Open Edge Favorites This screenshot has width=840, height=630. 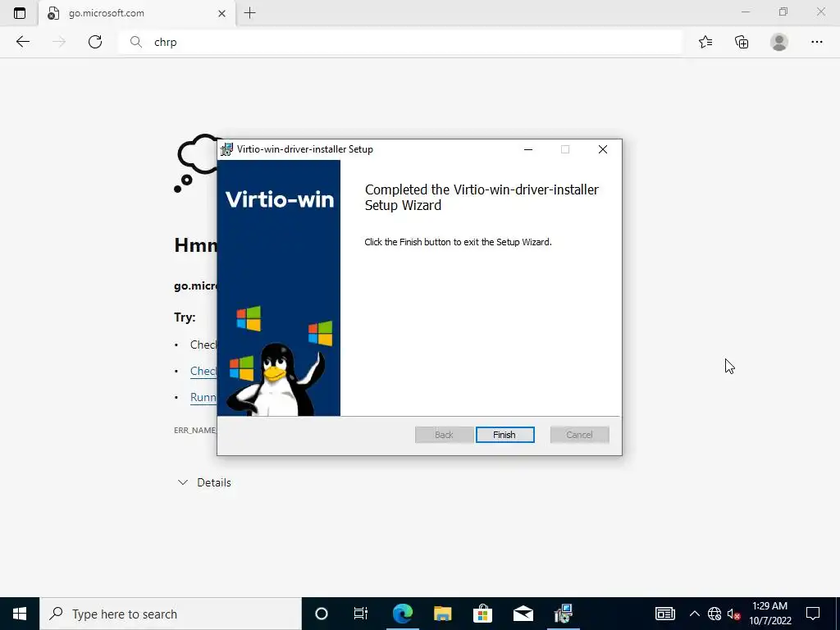[x=705, y=42]
